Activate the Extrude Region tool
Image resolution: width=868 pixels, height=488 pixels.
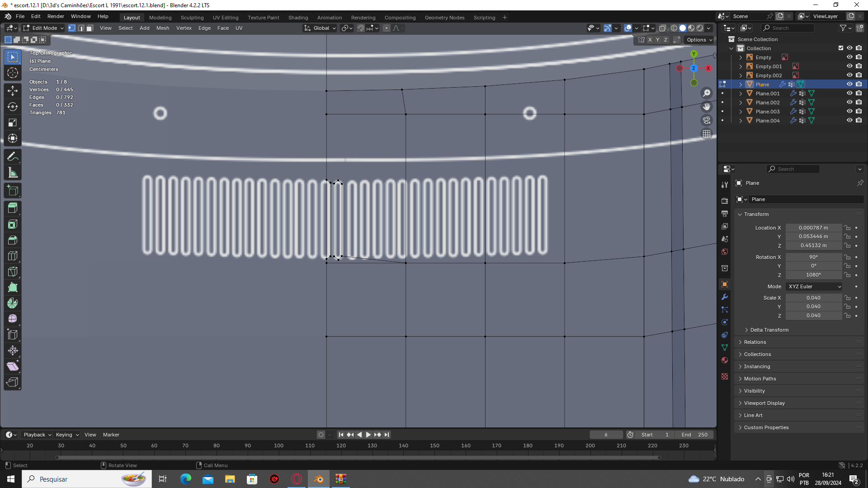point(13,208)
